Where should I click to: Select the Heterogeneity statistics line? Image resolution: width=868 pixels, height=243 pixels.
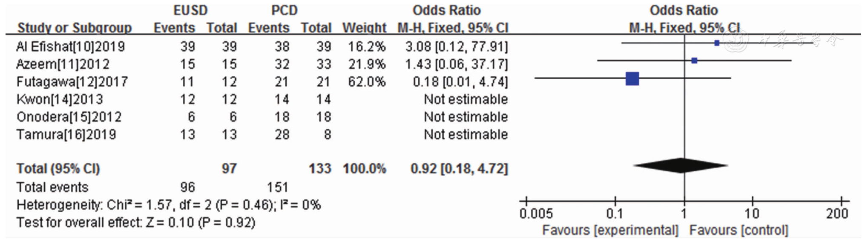point(169,205)
